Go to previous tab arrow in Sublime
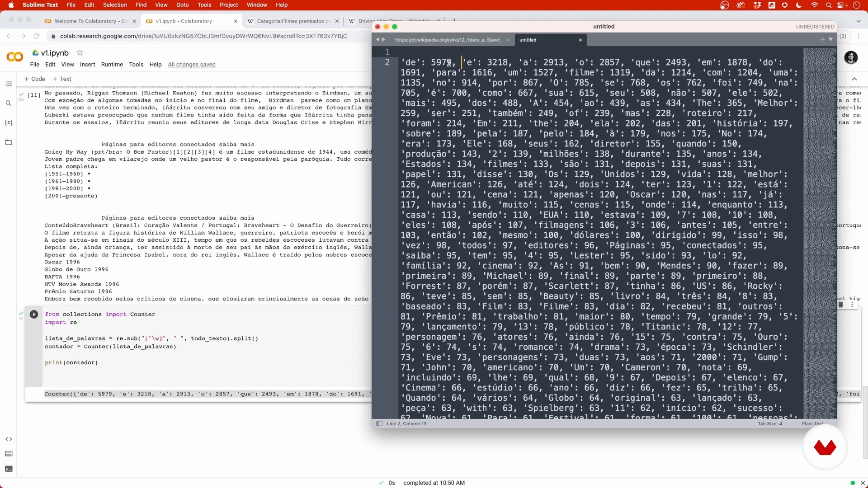The image size is (868, 488). pos(377,40)
